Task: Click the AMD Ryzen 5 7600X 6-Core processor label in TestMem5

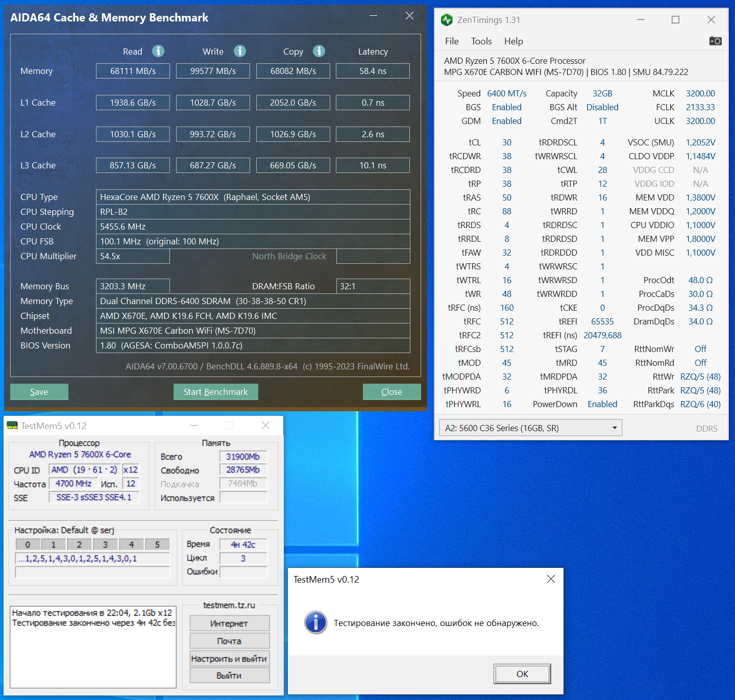Action: pos(80,454)
